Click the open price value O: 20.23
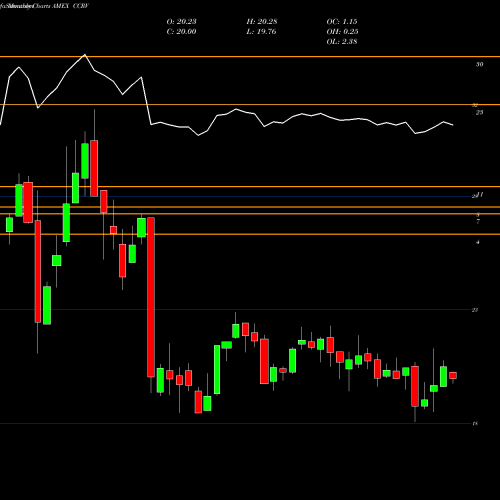The image size is (500, 500). coord(181,21)
